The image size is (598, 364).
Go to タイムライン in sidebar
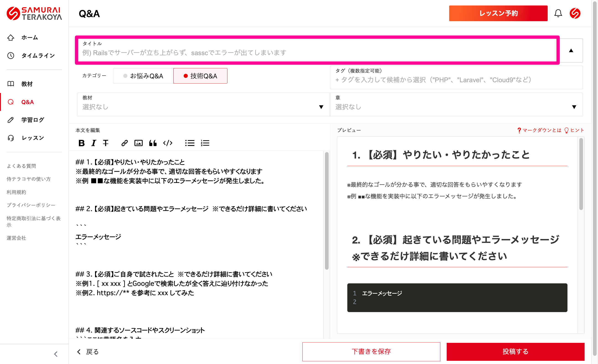[x=38, y=56]
